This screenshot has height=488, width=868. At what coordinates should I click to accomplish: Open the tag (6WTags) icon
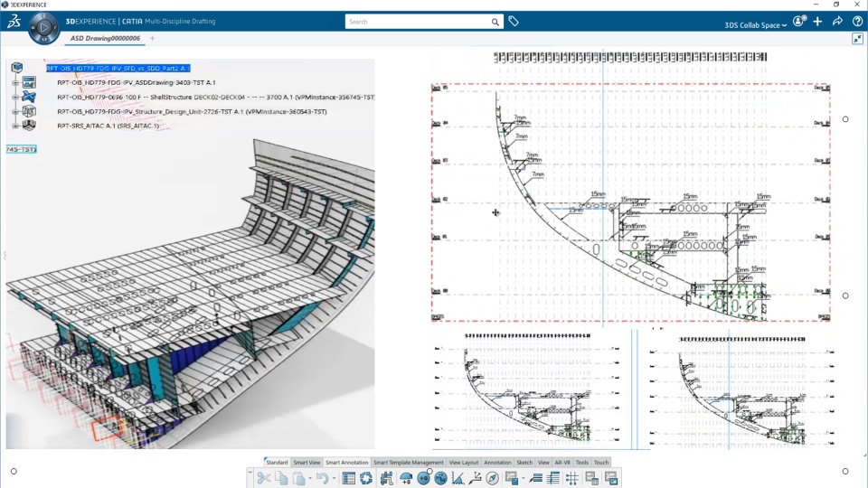pyautogui.click(x=514, y=22)
